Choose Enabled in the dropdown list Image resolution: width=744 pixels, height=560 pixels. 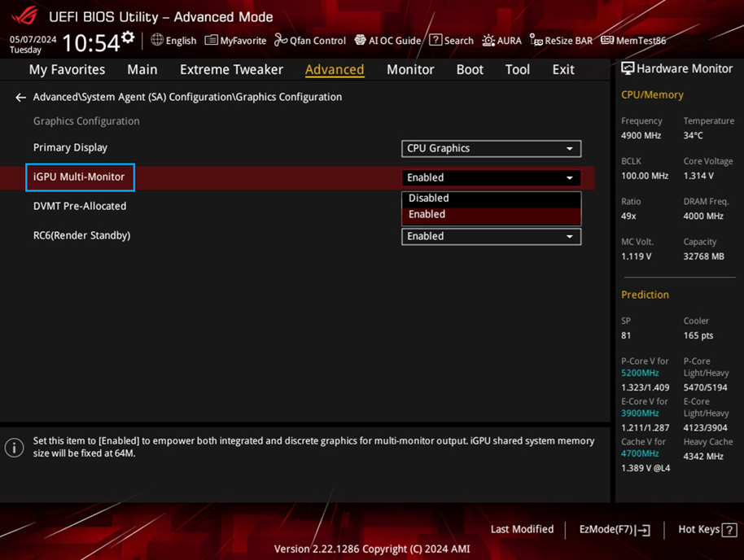coord(491,215)
